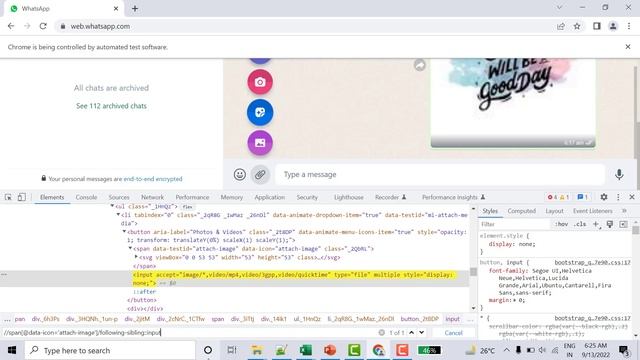Toggle the :hov element state button
640x360 pixels.
pos(561,224)
